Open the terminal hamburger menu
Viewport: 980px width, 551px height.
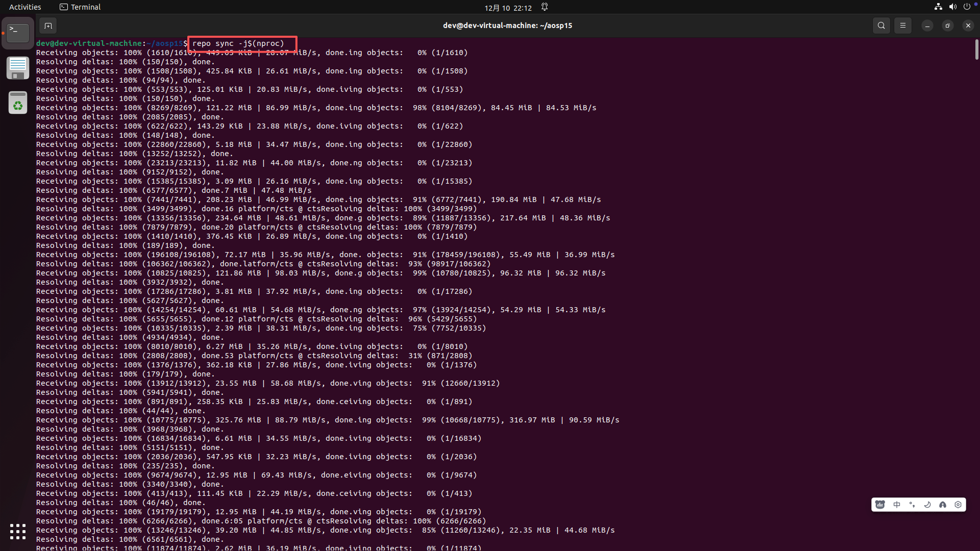click(x=902, y=26)
